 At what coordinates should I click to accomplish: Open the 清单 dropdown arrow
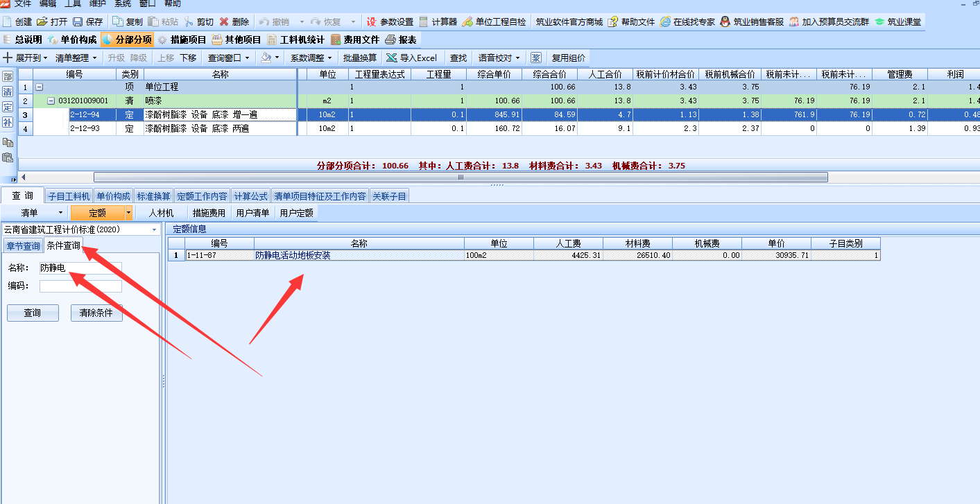[x=60, y=213]
